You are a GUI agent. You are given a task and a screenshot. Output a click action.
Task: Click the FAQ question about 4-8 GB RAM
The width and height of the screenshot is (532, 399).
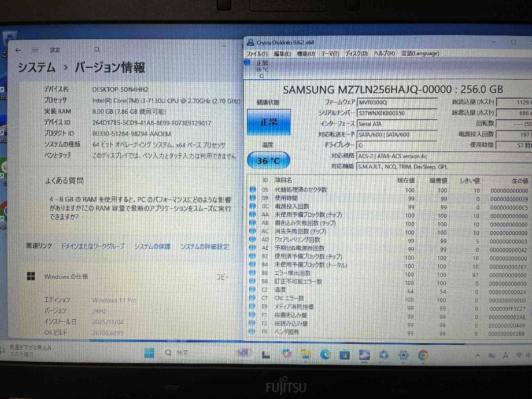[140, 208]
